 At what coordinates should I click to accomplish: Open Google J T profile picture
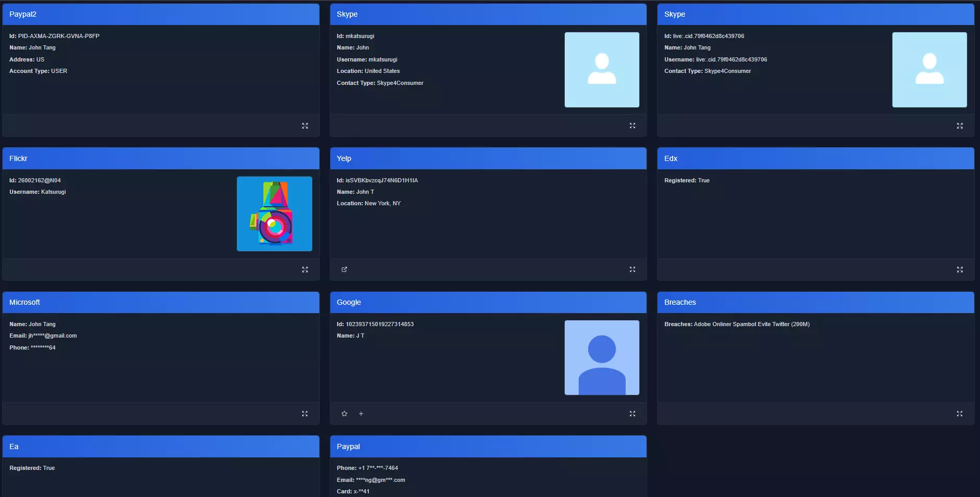[x=602, y=357]
